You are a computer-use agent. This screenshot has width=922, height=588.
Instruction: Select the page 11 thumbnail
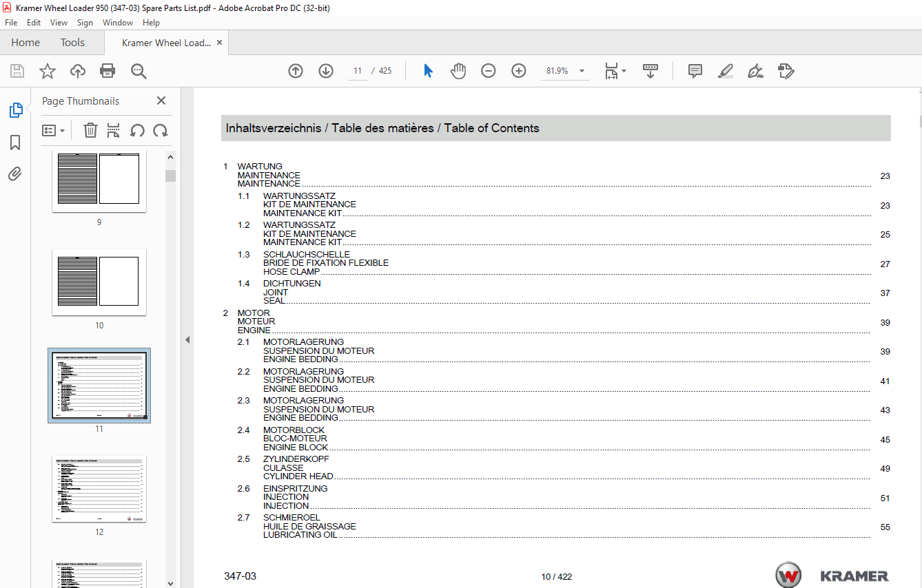pos(99,385)
